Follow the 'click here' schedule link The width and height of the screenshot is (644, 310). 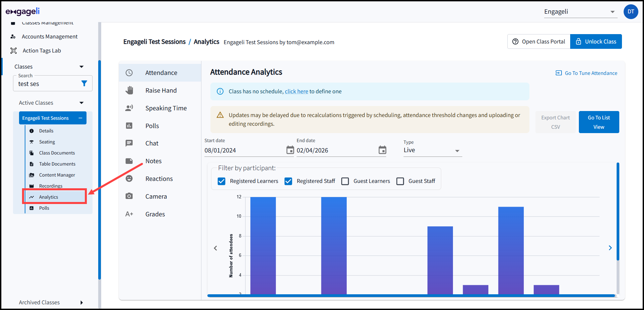pos(296,91)
